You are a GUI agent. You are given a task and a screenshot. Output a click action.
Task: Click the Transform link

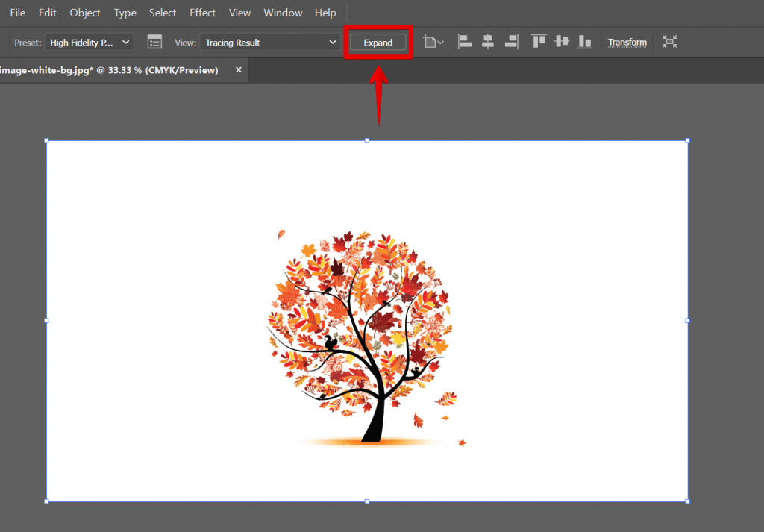(x=627, y=42)
